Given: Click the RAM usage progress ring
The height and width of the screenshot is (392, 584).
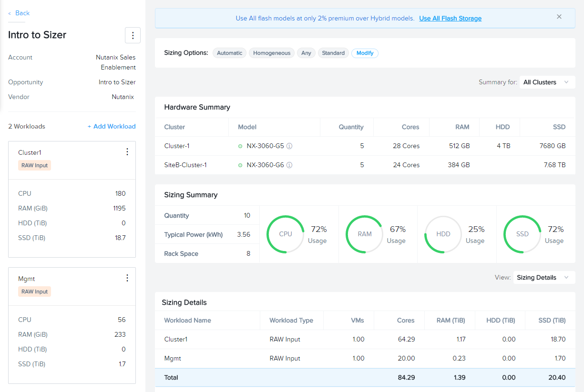Looking at the screenshot, I should pyautogui.click(x=365, y=234).
